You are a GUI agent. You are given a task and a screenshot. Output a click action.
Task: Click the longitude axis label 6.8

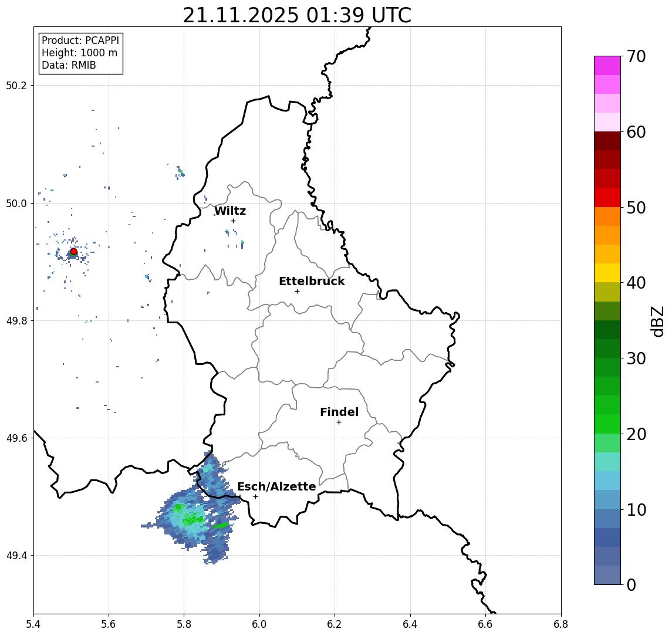click(x=561, y=624)
